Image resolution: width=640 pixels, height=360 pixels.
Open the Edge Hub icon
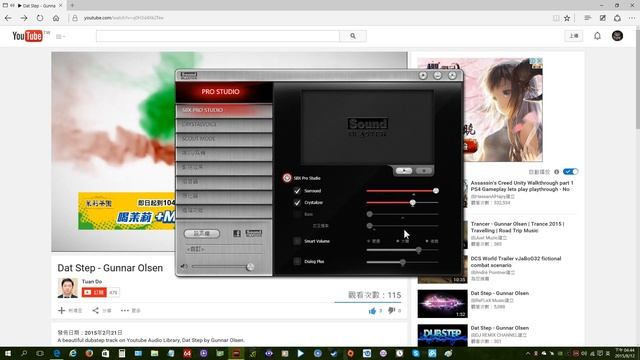point(587,18)
